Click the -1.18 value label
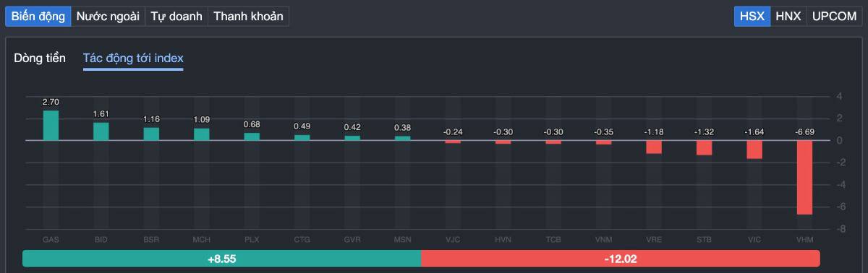The height and width of the screenshot is (273, 868). pos(654,132)
